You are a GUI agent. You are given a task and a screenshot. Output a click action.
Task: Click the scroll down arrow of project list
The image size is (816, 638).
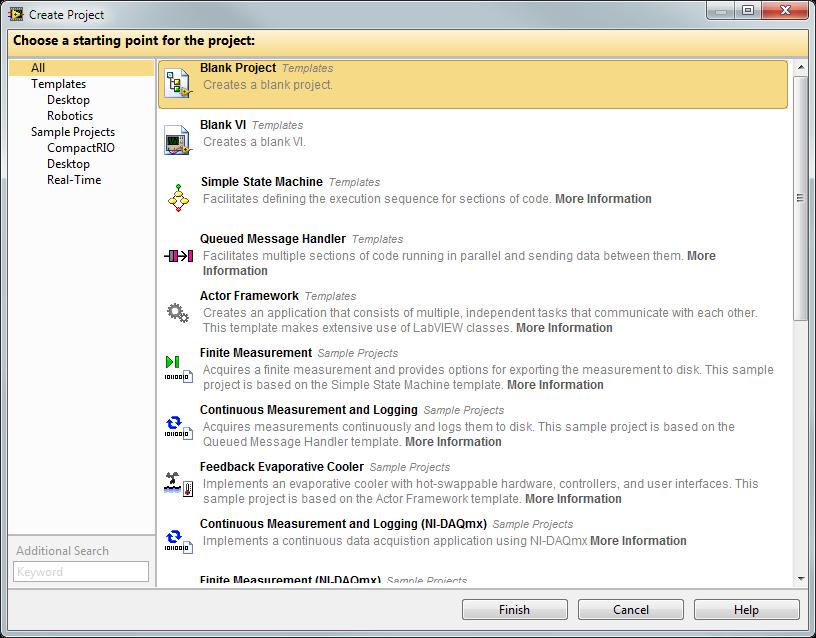(800, 578)
